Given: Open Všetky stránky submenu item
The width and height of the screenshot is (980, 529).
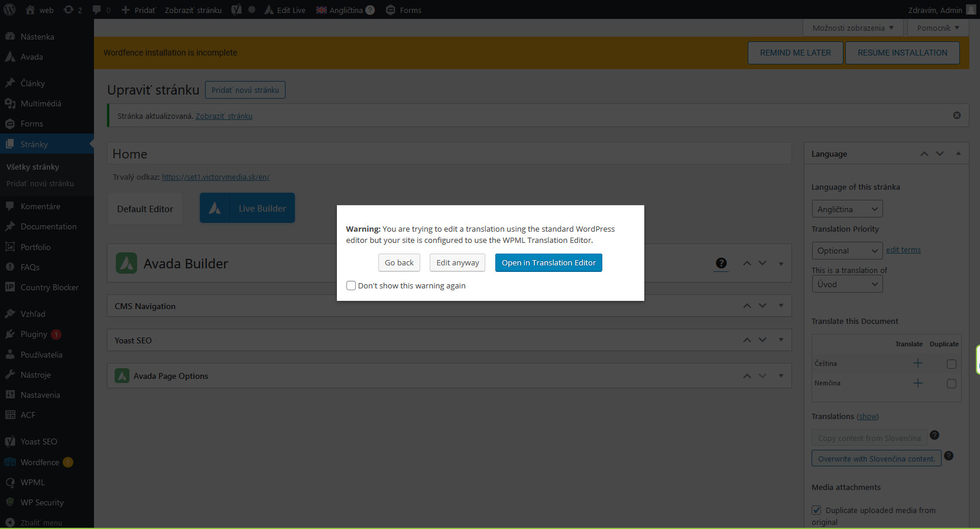Looking at the screenshot, I should (33, 167).
